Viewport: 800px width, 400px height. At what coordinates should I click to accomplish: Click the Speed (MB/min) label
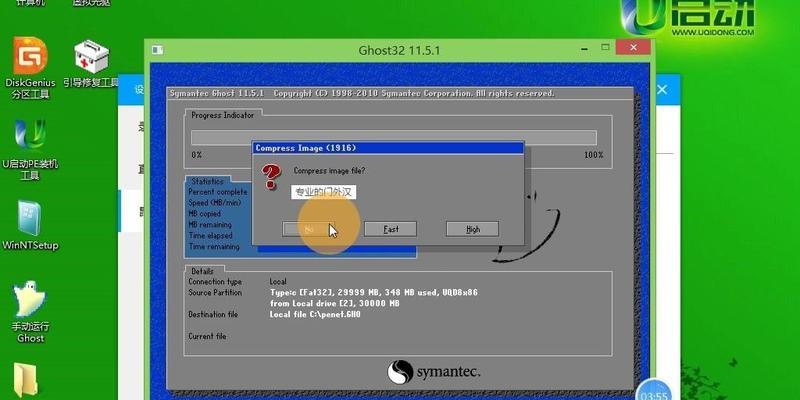click(214, 203)
